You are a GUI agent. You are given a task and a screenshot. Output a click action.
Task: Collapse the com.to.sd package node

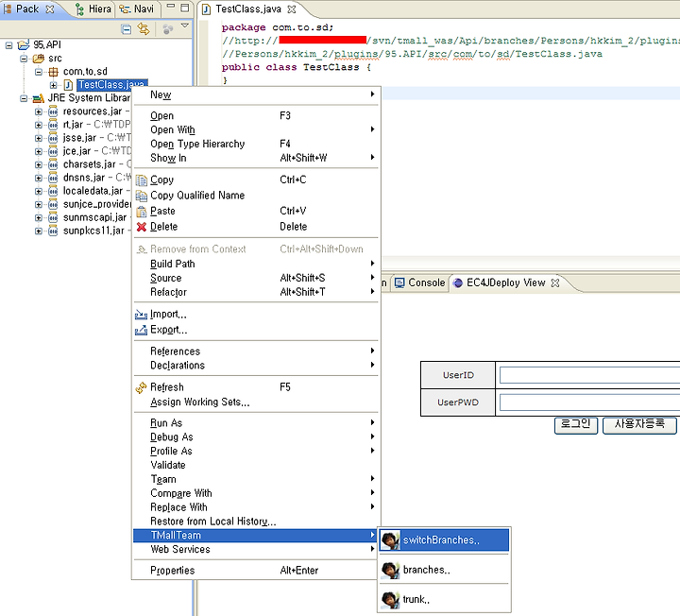(x=39, y=72)
